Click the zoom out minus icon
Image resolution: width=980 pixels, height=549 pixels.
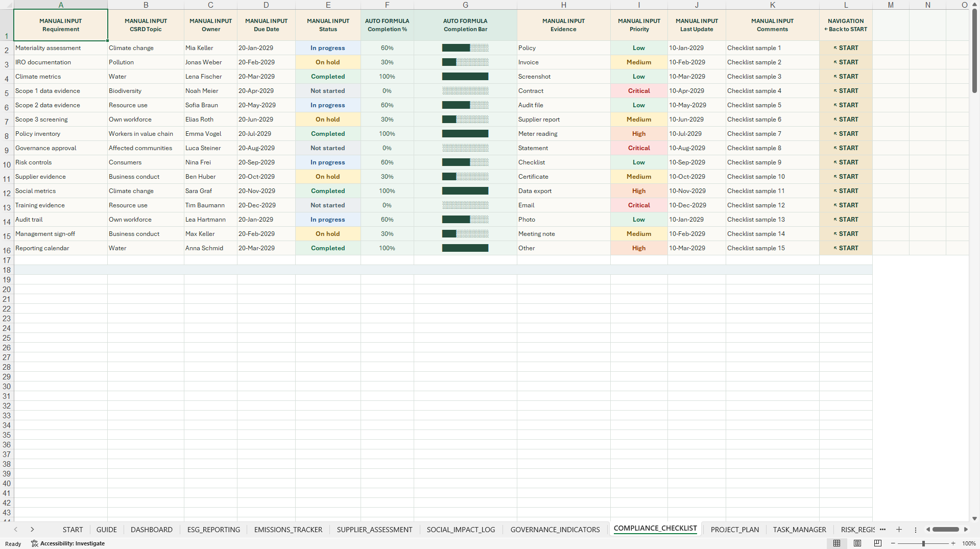(x=893, y=543)
